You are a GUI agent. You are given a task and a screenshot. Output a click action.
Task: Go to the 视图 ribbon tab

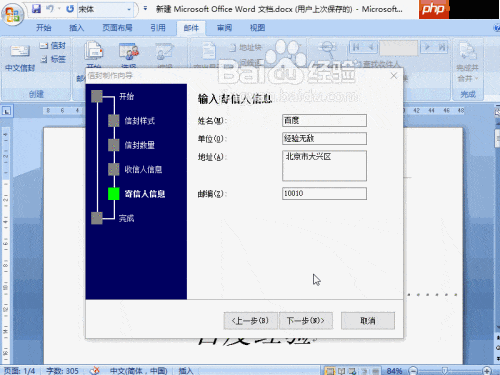[x=257, y=28]
